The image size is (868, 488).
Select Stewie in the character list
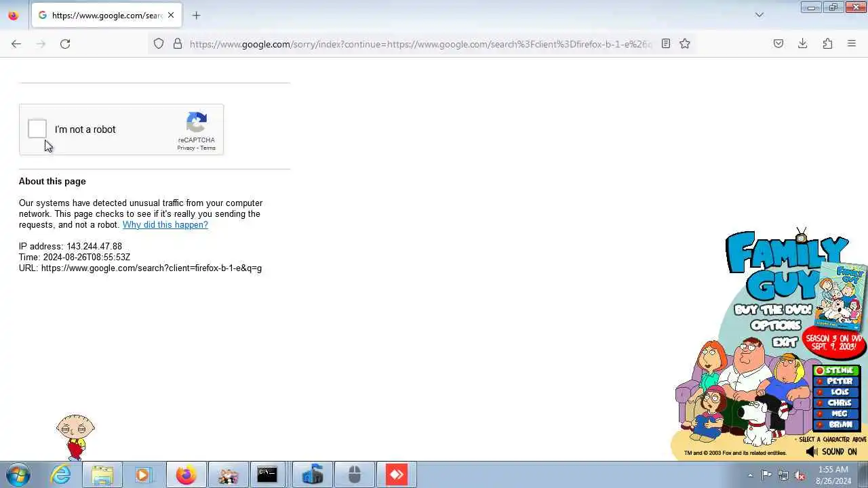[837, 371]
